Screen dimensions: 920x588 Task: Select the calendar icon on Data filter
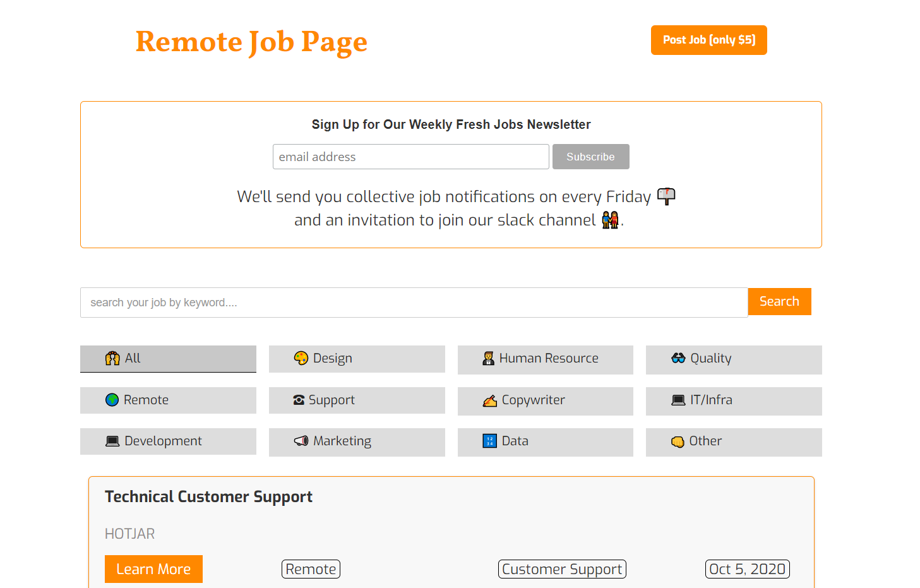(x=490, y=441)
